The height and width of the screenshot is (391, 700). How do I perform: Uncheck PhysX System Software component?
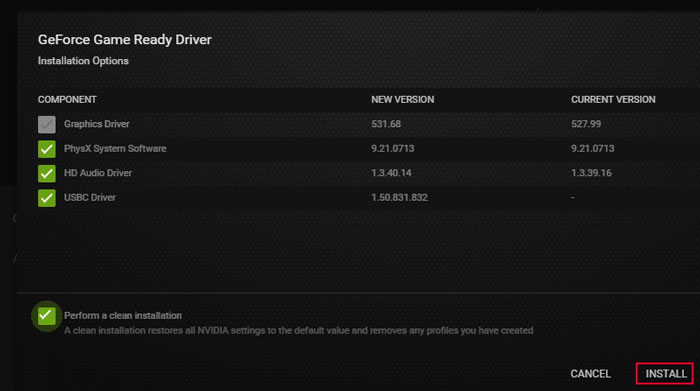coord(47,149)
